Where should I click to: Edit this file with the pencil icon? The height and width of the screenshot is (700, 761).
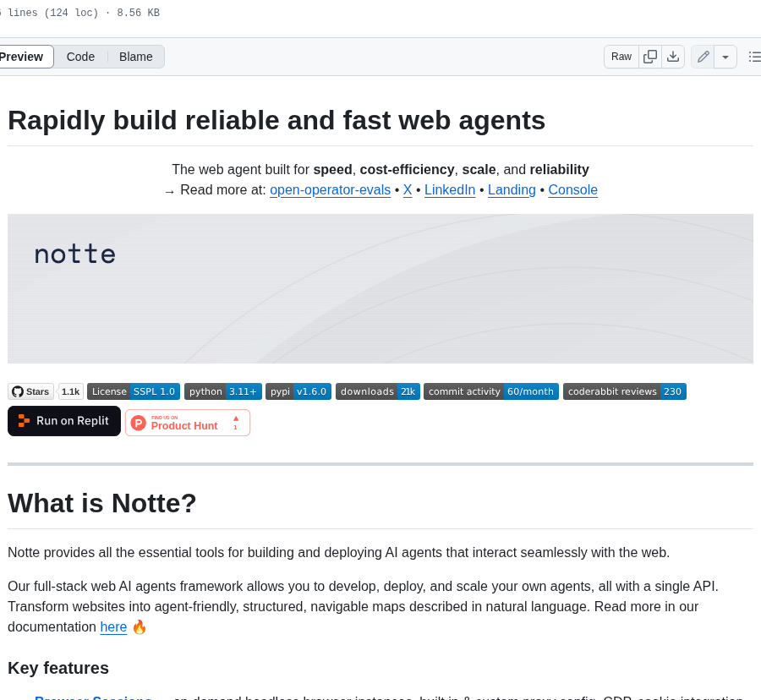703,56
